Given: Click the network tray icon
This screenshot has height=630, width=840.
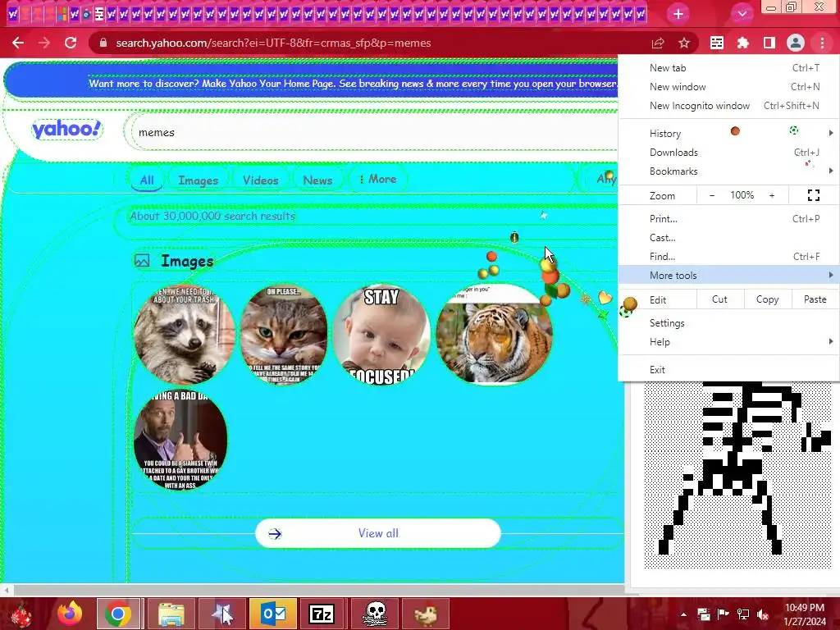Looking at the screenshot, I should tap(743, 614).
